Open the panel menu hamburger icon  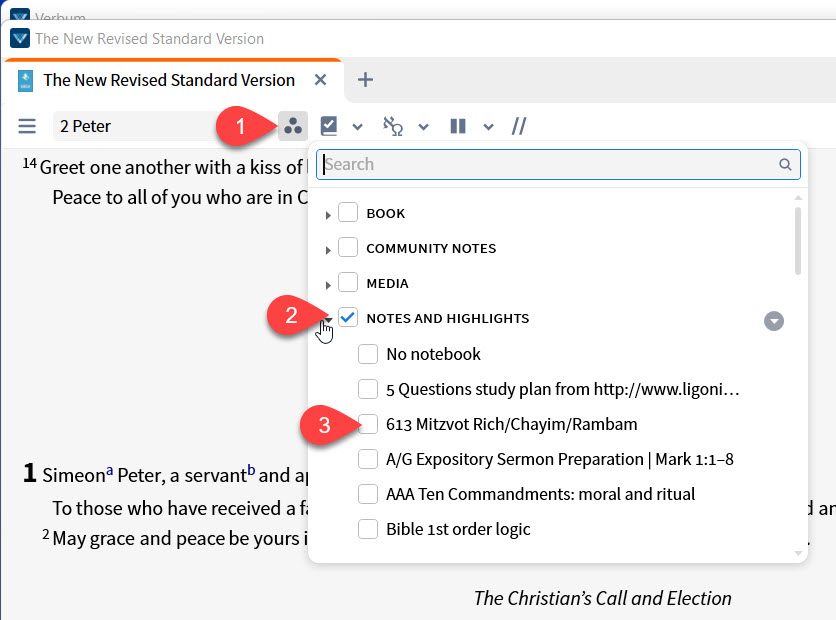click(27, 126)
